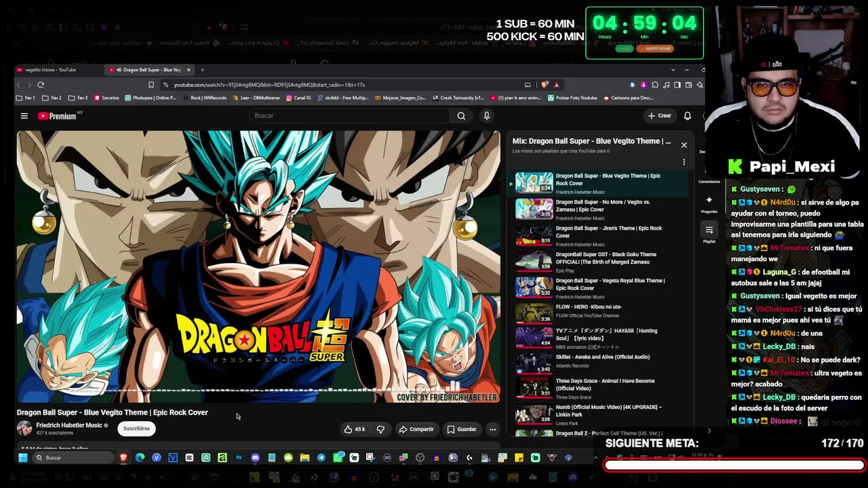The height and width of the screenshot is (488, 868).
Task: Open Photoshop from the taskbar
Action: 239,457
